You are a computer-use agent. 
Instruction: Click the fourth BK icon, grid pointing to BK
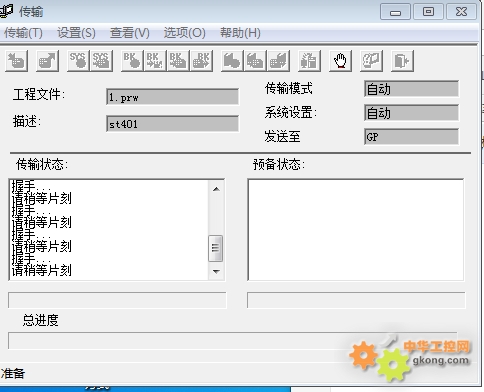pyautogui.click(x=201, y=61)
